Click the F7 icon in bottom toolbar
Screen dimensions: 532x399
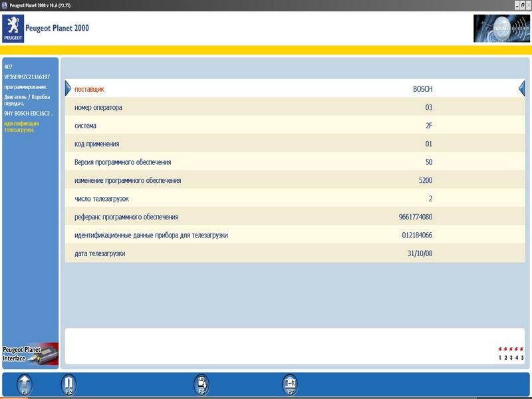pyautogui.click(x=290, y=384)
